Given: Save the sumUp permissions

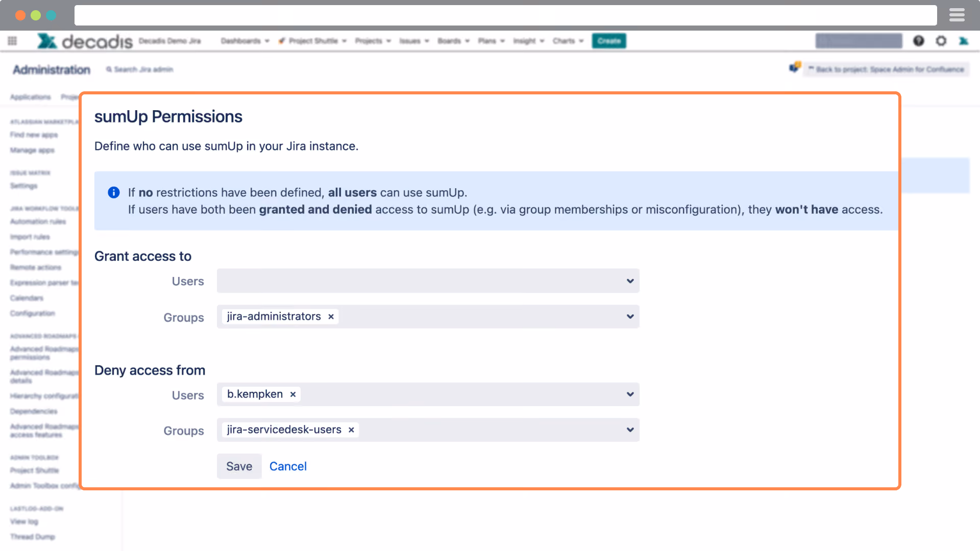Looking at the screenshot, I should tap(239, 466).
